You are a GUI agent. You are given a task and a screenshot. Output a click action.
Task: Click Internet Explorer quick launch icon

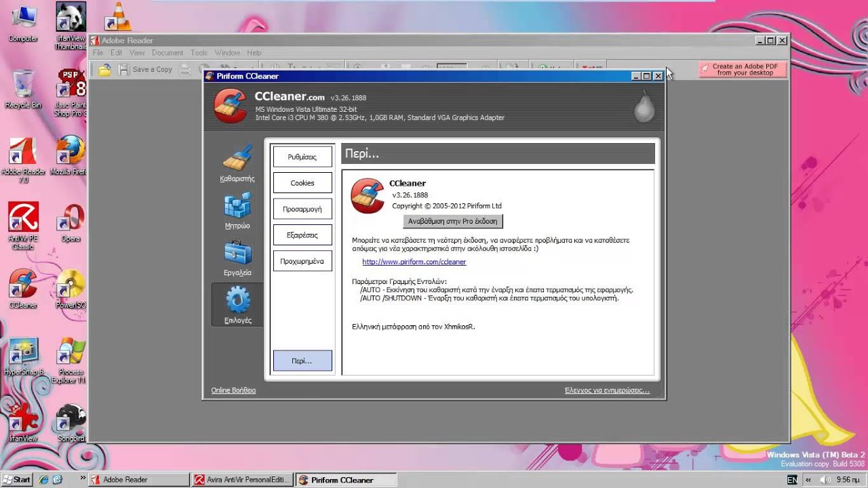click(x=44, y=479)
